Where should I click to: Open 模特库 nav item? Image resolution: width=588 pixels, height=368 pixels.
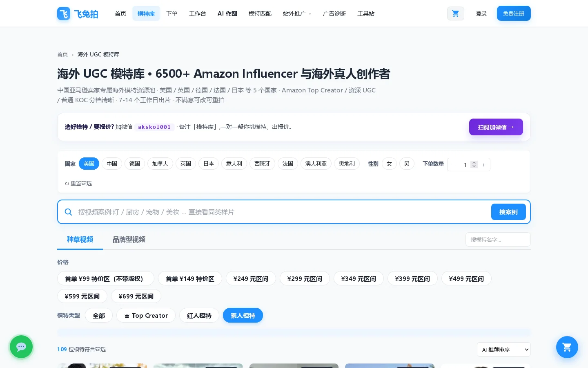(x=146, y=13)
